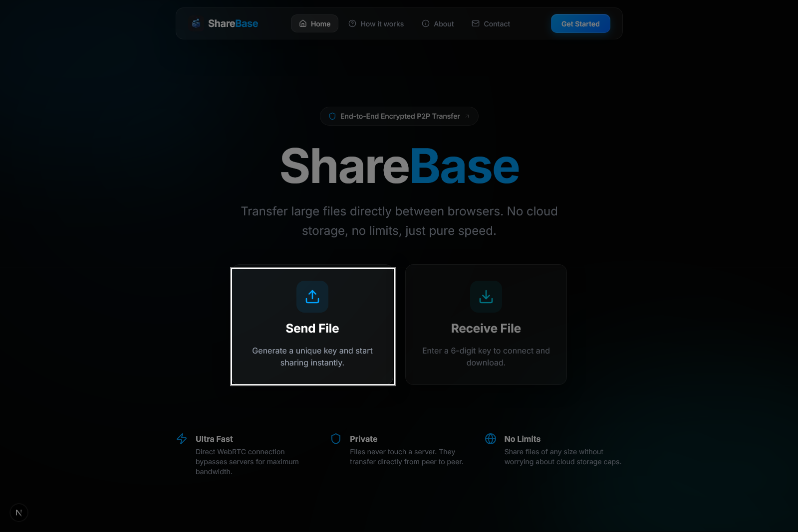Open the Next.js dev tools N badge
This screenshot has width=798, height=532.
[x=19, y=513]
